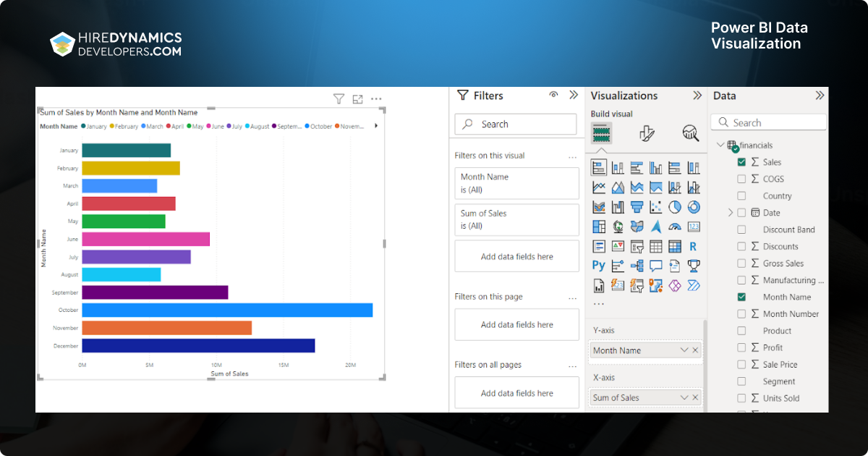Open the chart's more options ellipsis

pyautogui.click(x=376, y=99)
